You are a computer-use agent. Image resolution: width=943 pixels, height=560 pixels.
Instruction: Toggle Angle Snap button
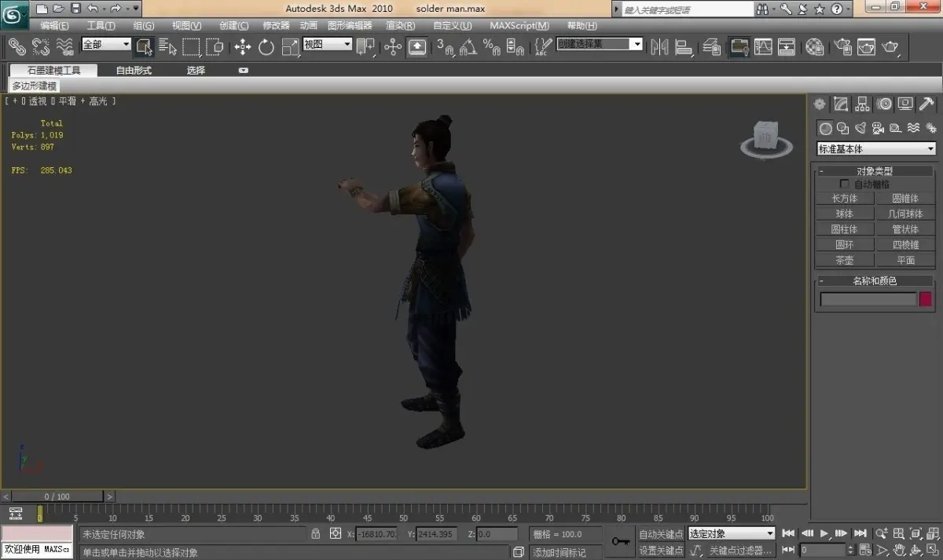469,46
